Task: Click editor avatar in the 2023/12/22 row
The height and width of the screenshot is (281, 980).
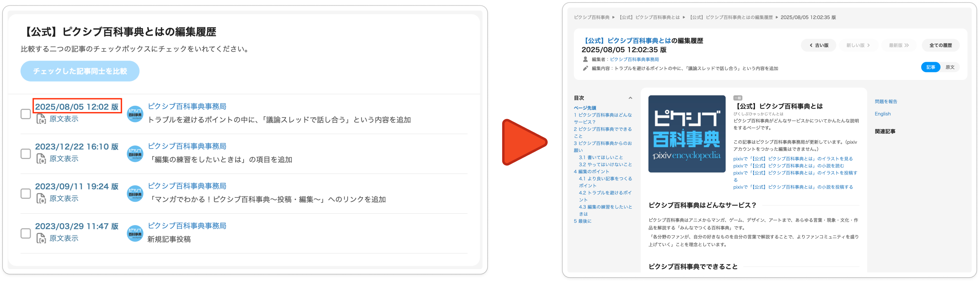Action: click(135, 154)
